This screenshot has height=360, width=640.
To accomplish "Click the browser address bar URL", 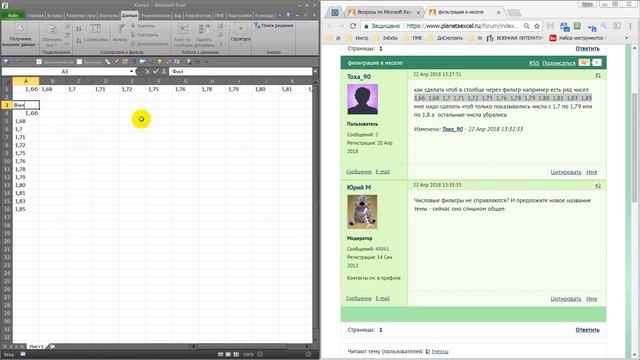I will 463,26.
